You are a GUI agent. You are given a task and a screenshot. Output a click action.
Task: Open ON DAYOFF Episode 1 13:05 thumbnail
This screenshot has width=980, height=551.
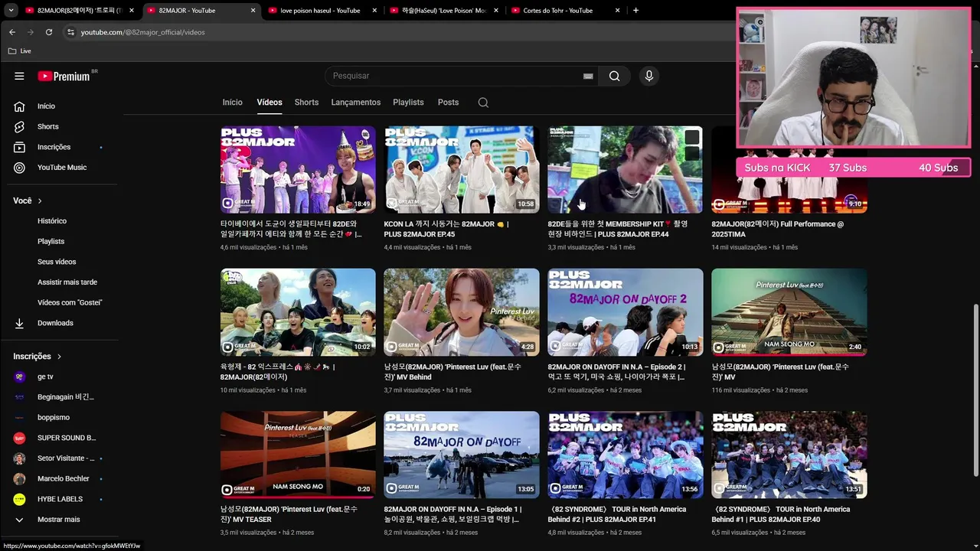click(462, 455)
